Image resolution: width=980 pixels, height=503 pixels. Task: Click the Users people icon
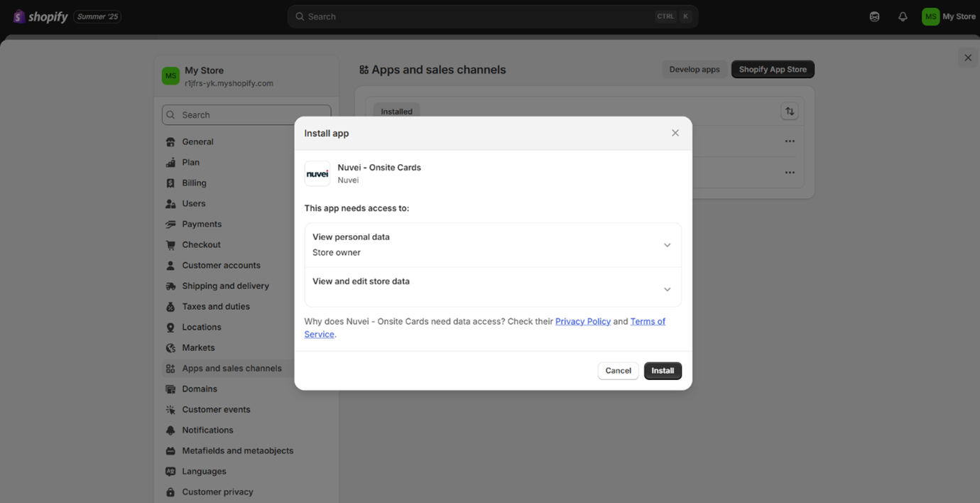[170, 204]
